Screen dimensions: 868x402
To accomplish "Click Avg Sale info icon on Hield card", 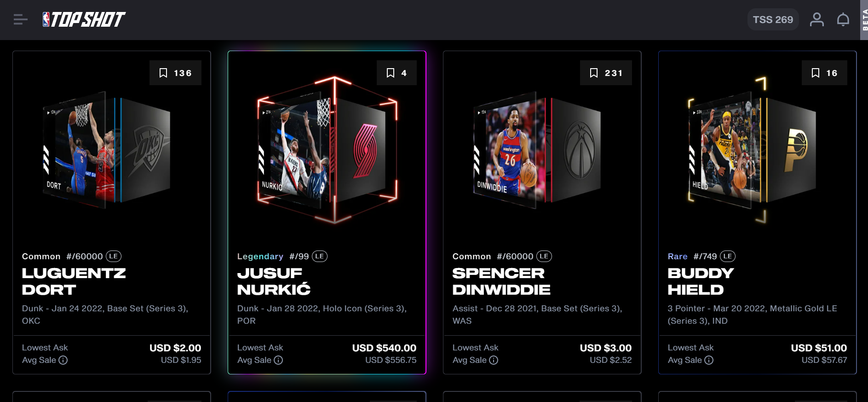I will coord(709,360).
